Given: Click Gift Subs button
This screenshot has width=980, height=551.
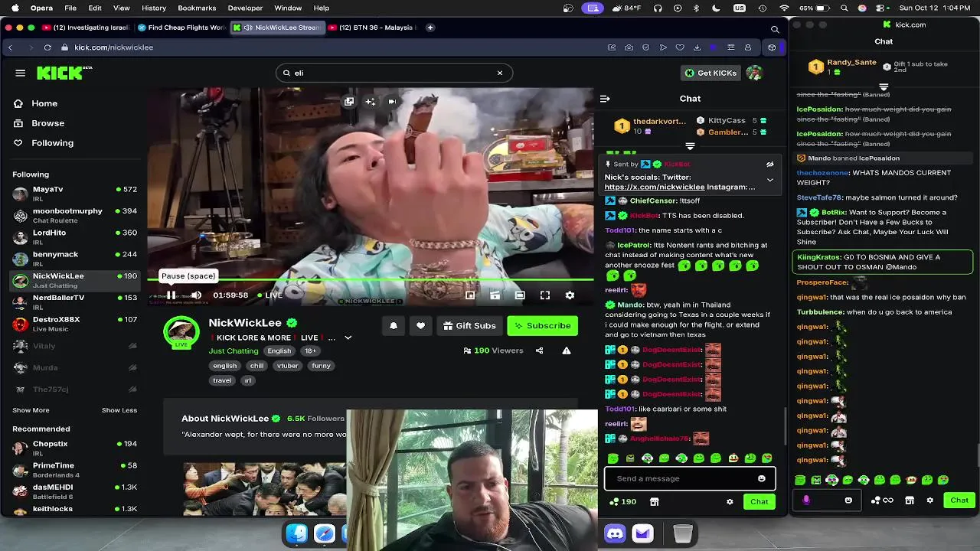Looking at the screenshot, I should 469,325.
